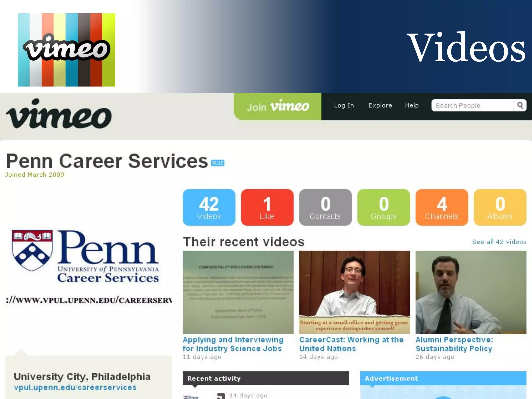Open the 0 Albums tile

500,207
